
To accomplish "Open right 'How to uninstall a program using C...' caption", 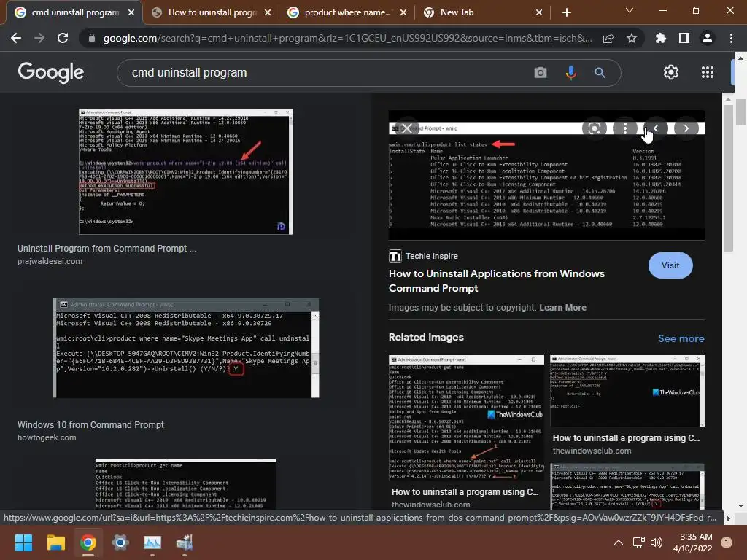I will coord(626,438).
